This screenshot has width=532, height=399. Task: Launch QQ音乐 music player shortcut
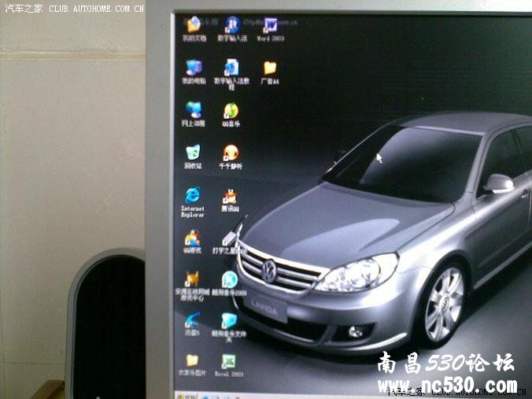pos(231,111)
